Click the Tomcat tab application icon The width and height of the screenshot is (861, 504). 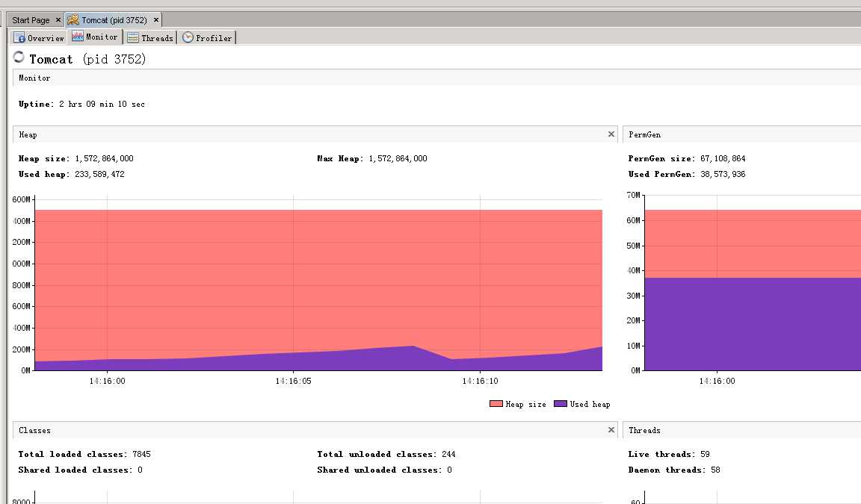[73, 19]
